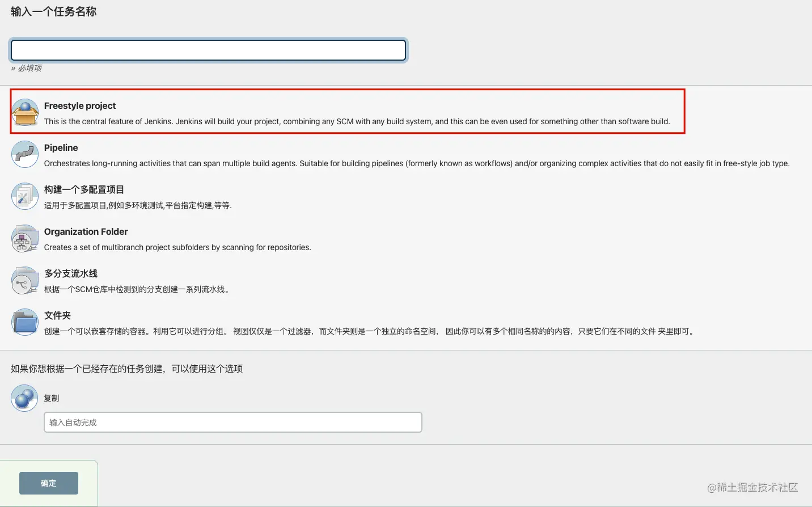Click the Freestyle project box icon
This screenshot has height=507, width=812.
pyautogui.click(x=25, y=112)
